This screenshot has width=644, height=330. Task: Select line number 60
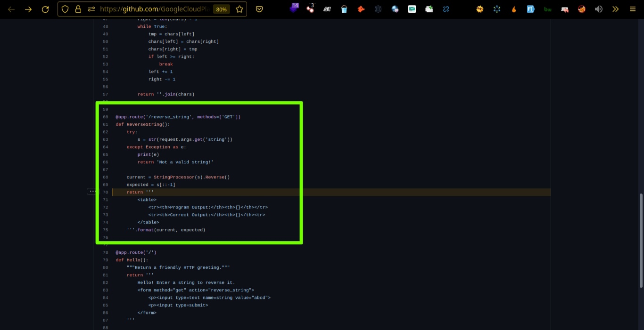pyautogui.click(x=105, y=117)
